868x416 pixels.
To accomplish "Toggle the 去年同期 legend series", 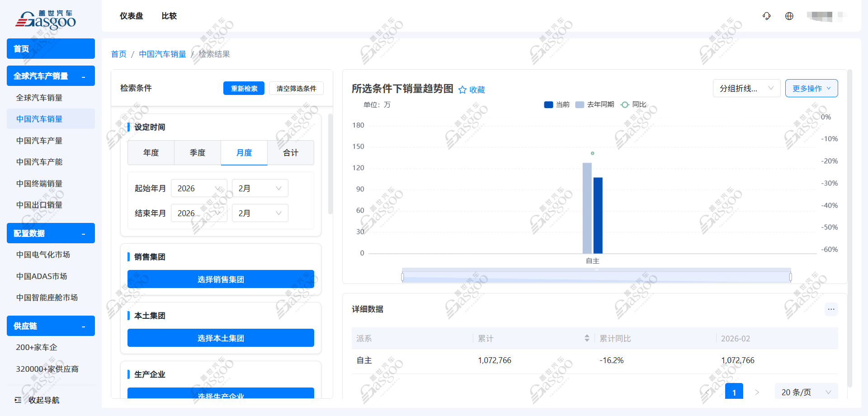I will click(x=594, y=104).
